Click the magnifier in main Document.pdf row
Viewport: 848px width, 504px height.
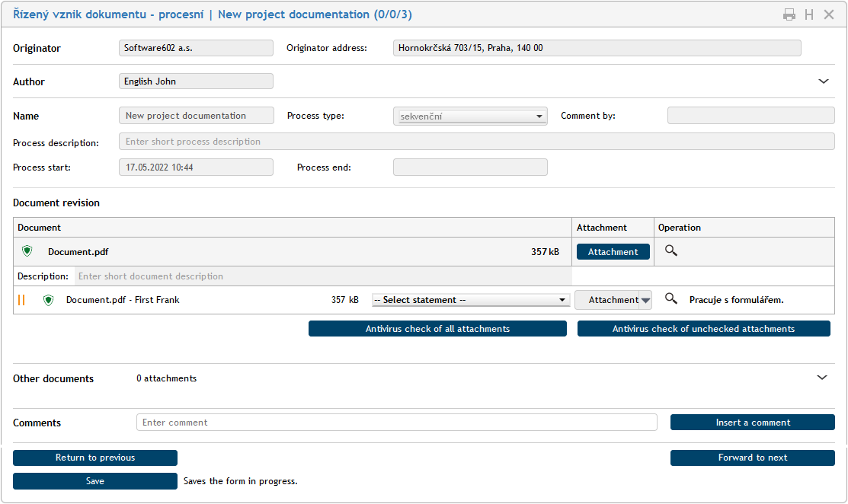[670, 250]
